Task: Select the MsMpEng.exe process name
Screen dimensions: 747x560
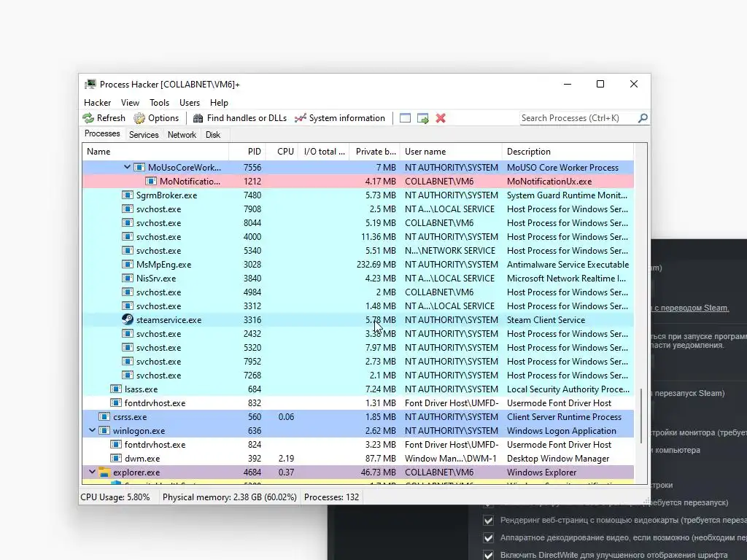Action: click(163, 264)
